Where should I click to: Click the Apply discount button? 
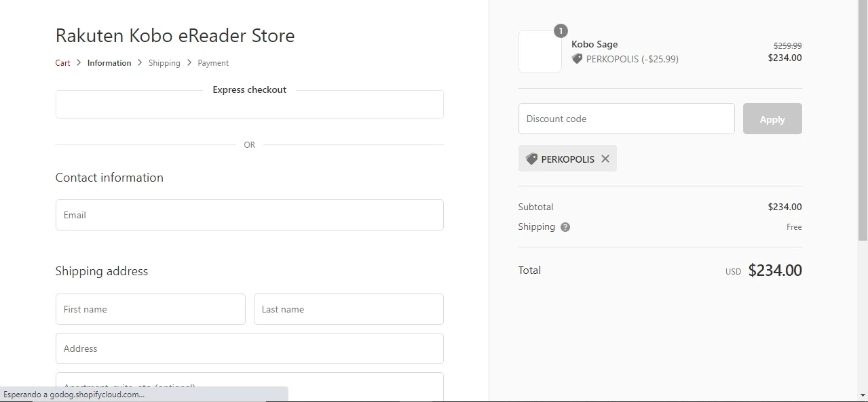(x=772, y=119)
